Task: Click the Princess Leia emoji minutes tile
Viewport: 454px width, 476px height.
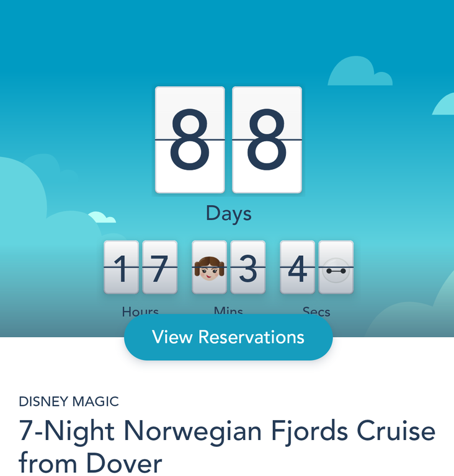Action: point(209,267)
